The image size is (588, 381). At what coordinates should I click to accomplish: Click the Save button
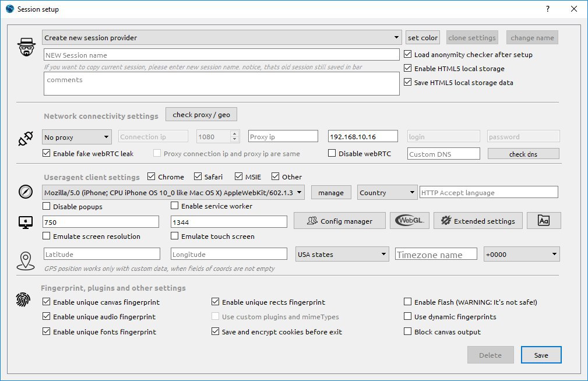(x=541, y=355)
